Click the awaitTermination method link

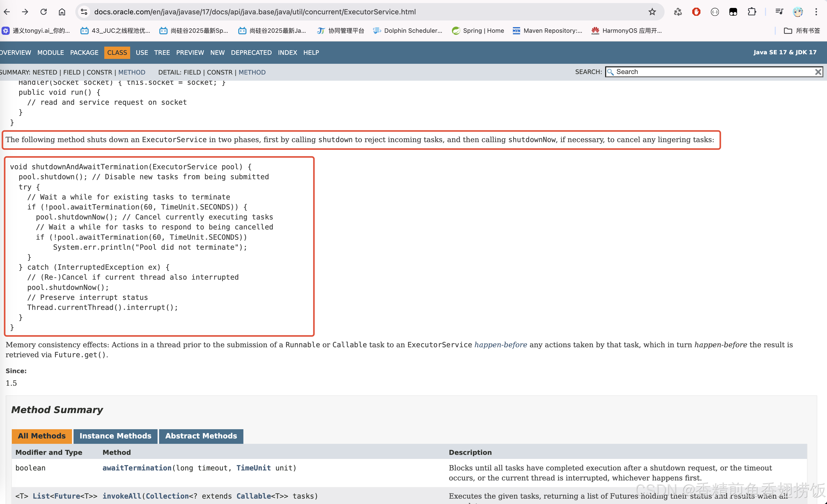pyautogui.click(x=137, y=468)
